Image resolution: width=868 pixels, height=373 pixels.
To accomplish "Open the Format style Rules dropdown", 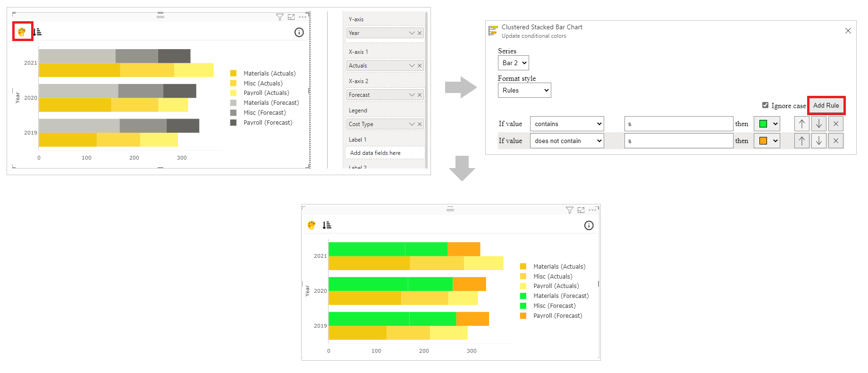I will [524, 90].
